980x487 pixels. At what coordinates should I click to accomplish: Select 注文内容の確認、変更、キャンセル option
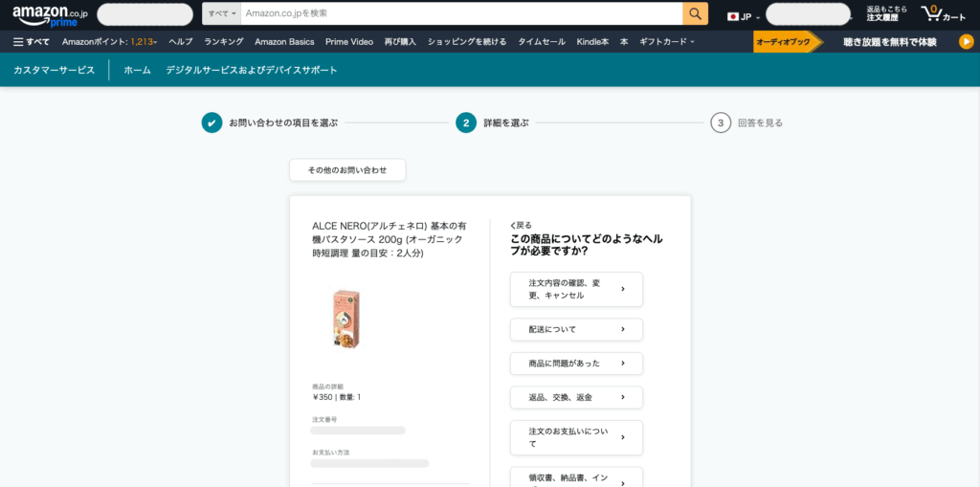(576, 290)
